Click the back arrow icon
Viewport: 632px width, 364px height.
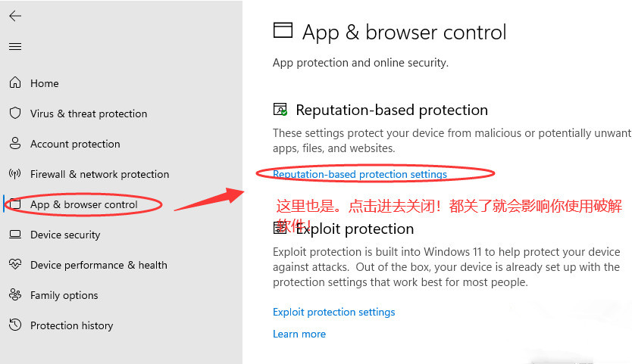pos(15,16)
